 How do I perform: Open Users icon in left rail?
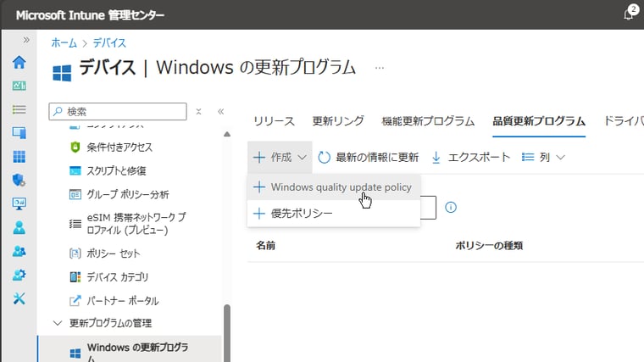(19, 227)
